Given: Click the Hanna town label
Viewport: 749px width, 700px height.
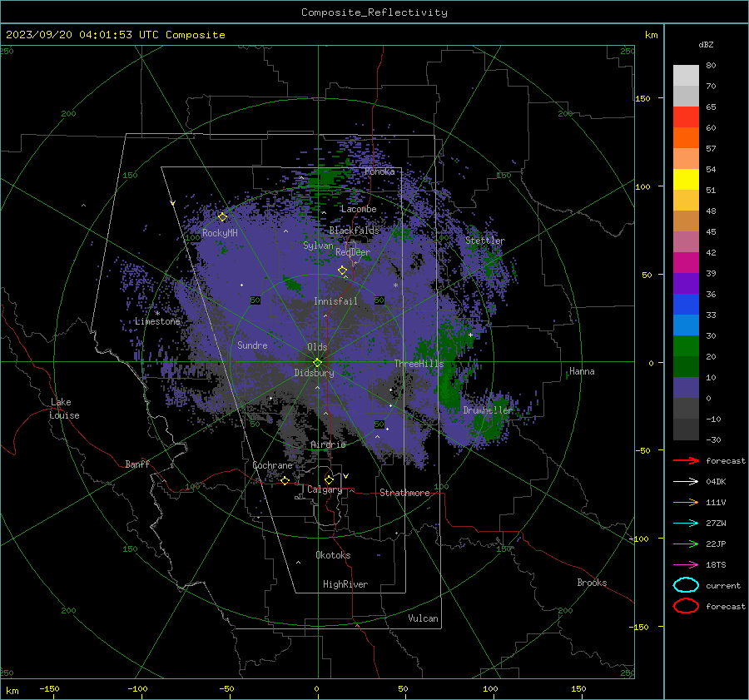Looking at the screenshot, I should [582, 371].
